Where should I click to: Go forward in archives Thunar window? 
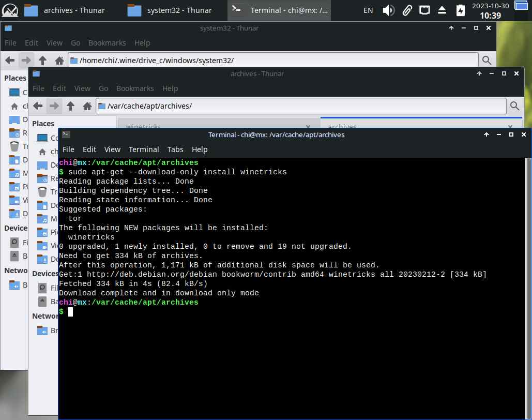pos(54,106)
